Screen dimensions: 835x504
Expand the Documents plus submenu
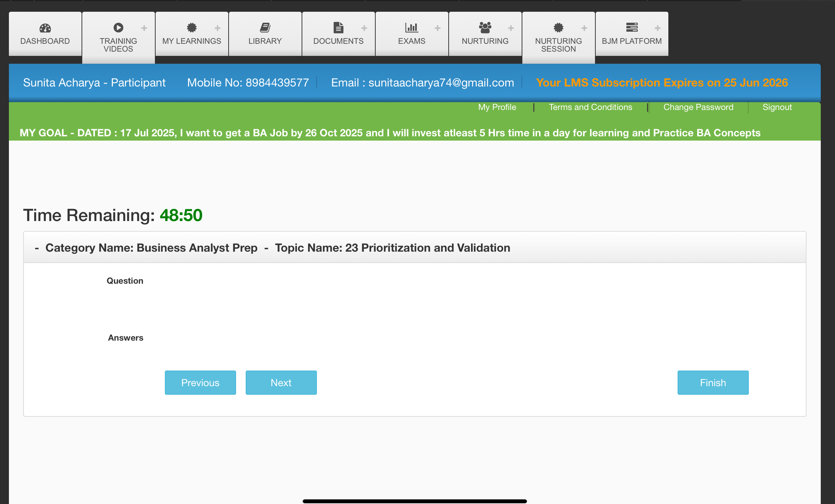[364, 28]
